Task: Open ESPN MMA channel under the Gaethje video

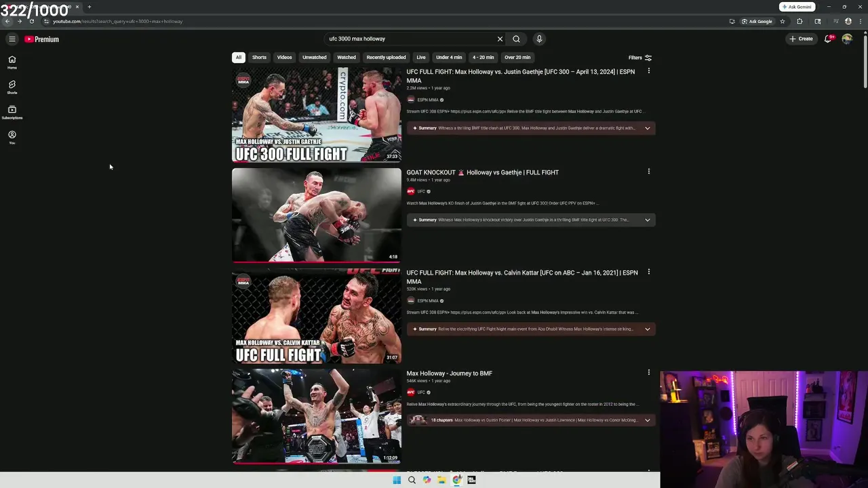Action: coord(428,100)
